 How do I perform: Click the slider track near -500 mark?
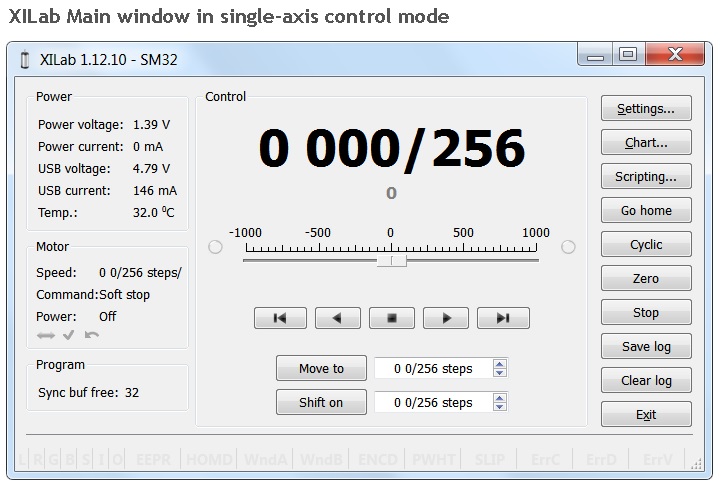point(319,261)
